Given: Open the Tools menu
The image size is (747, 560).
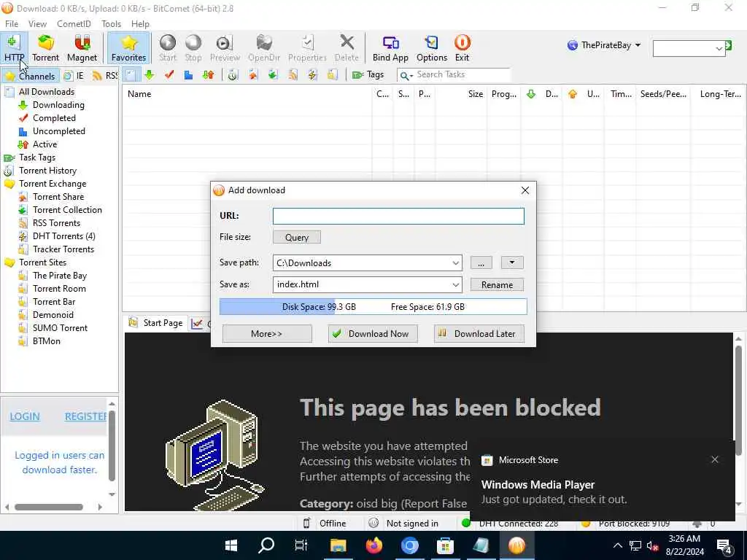Looking at the screenshot, I should point(111,24).
